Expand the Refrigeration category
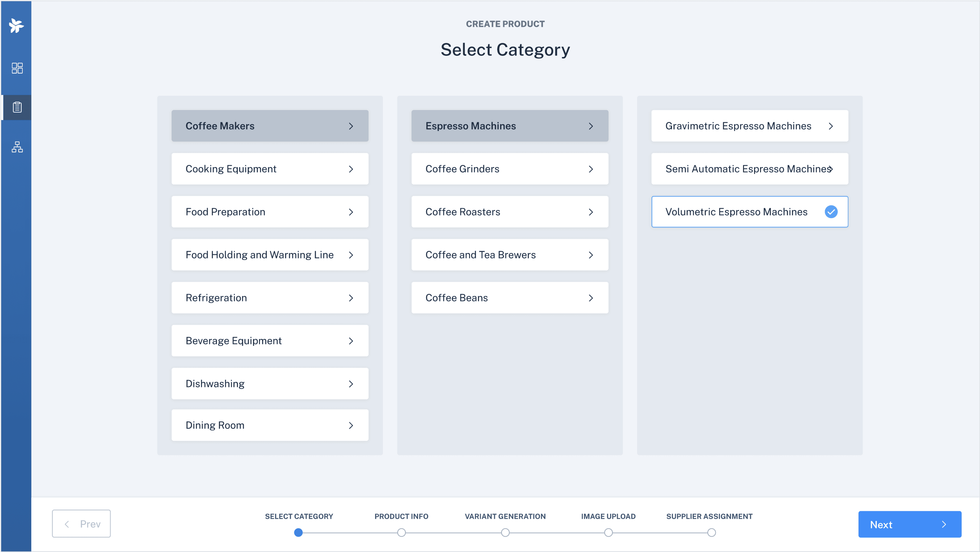 (x=269, y=298)
